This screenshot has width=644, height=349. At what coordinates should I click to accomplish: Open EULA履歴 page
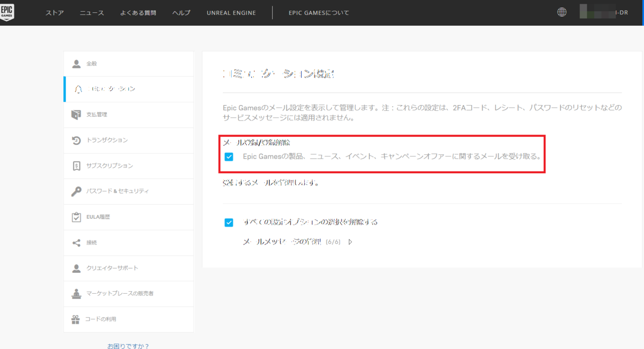129,217
